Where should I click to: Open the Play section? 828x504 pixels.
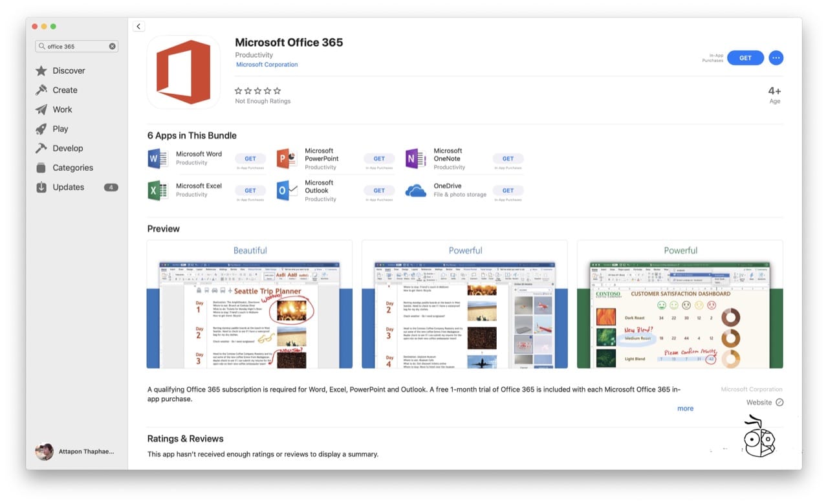click(x=60, y=129)
